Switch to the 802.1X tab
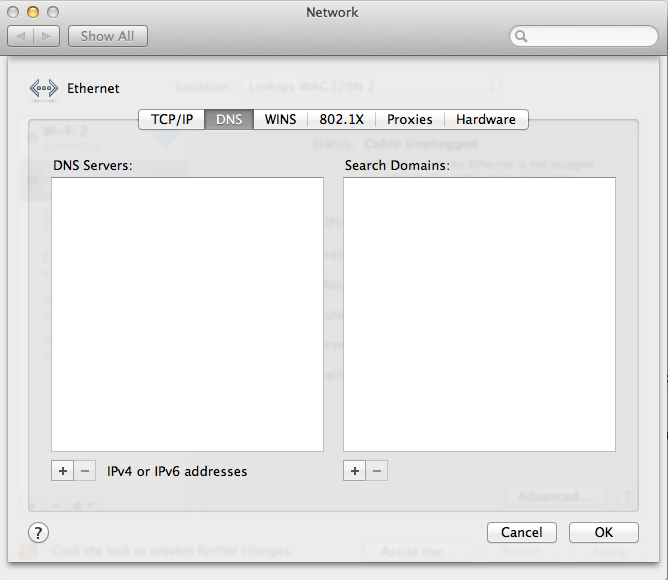668x580 pixels. (x=342, y=119)
